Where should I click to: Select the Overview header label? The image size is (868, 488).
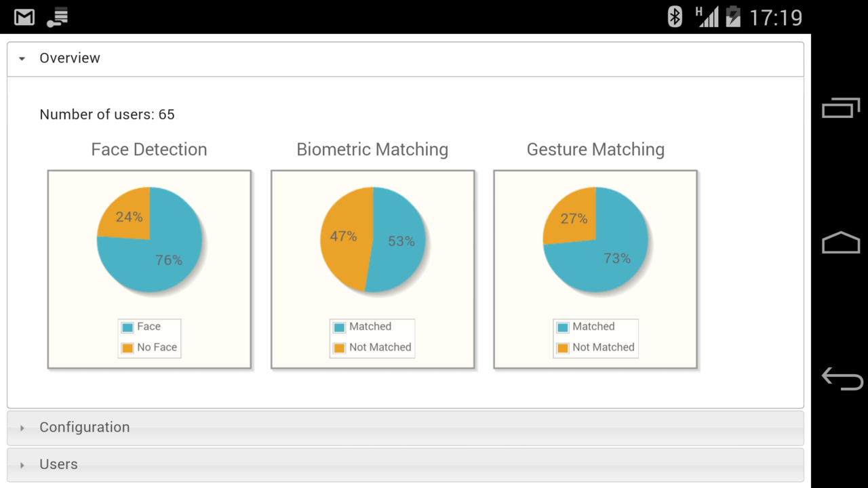(70, 58)
